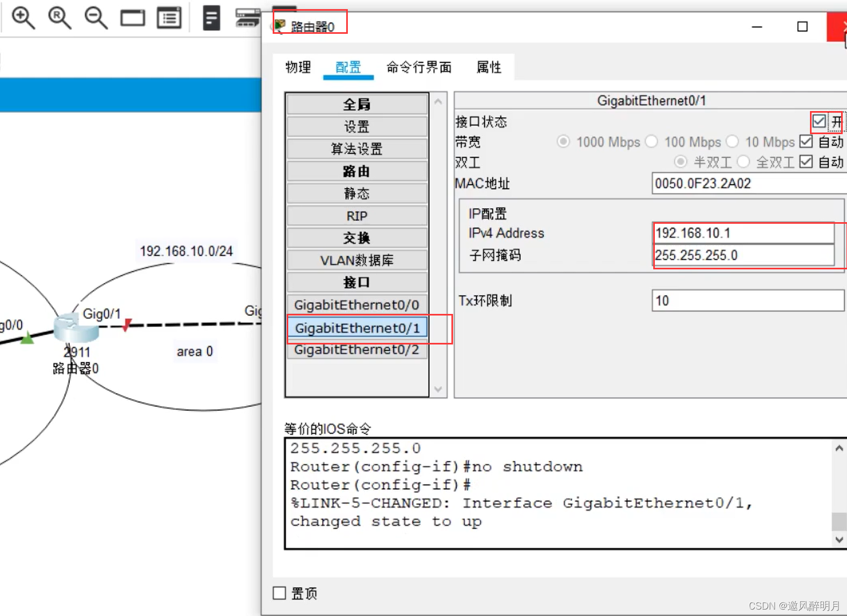
Task: Open the 命令行界面 tab
Action: [x=419, y=67]
